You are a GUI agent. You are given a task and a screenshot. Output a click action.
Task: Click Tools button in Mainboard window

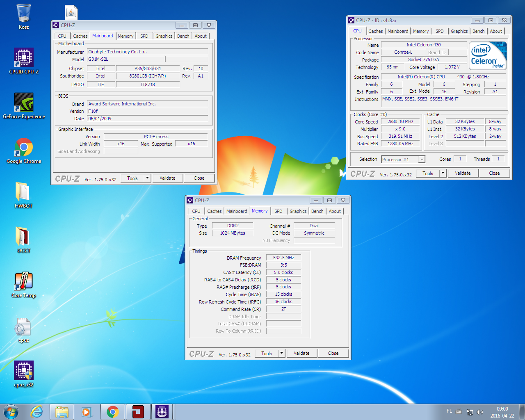(132, 178)
